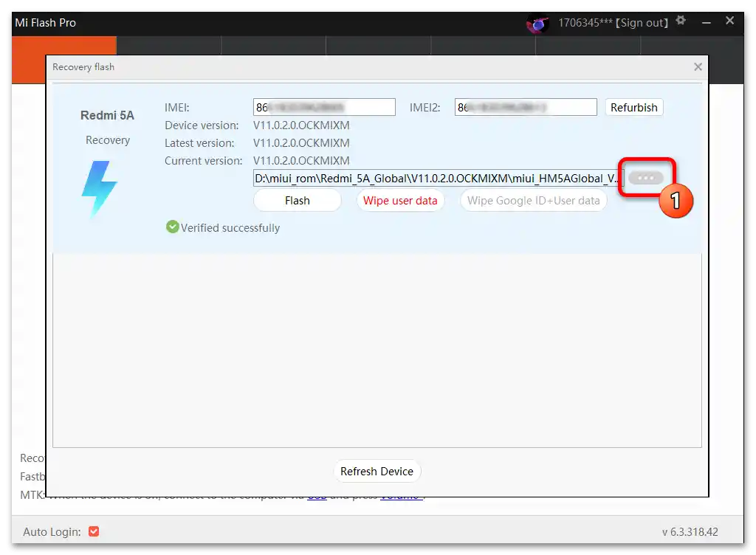
Task: Click the Refresh Device button
Action: click(x=377, y=471)
